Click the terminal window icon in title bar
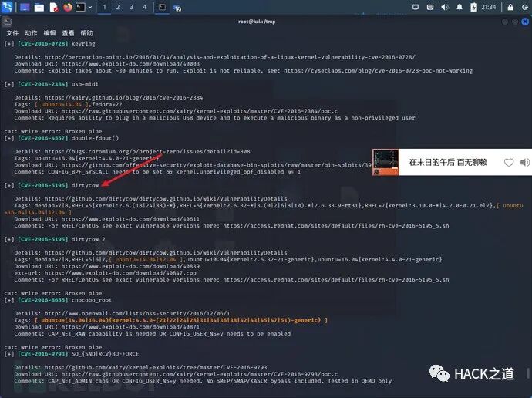This screenshot has width=532, height=398. point(7,22)
